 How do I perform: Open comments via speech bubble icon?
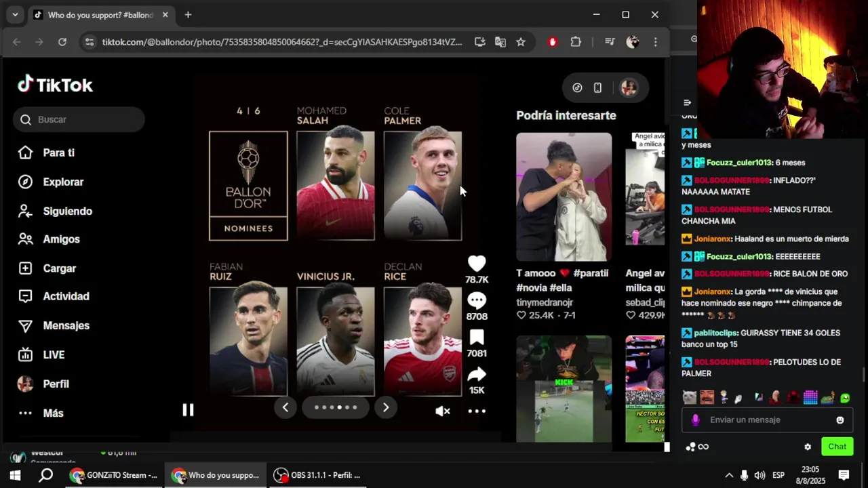tap(477, 300)
